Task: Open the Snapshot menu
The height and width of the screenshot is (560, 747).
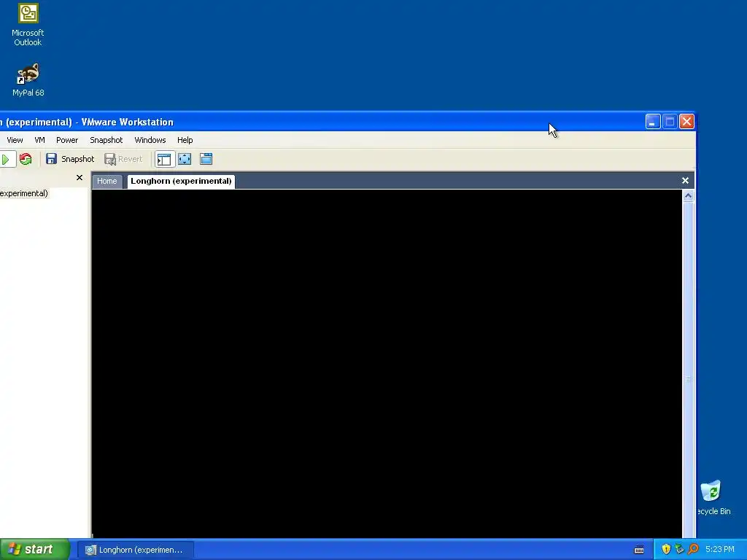Action: [107, 140]
